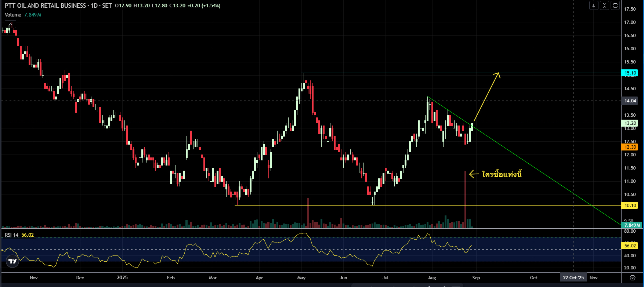The width and height of the screenshot is (644, 287).
Task: Click the 16.00 label on price axis
Action: pyautogui.click(x=630, y=49)
